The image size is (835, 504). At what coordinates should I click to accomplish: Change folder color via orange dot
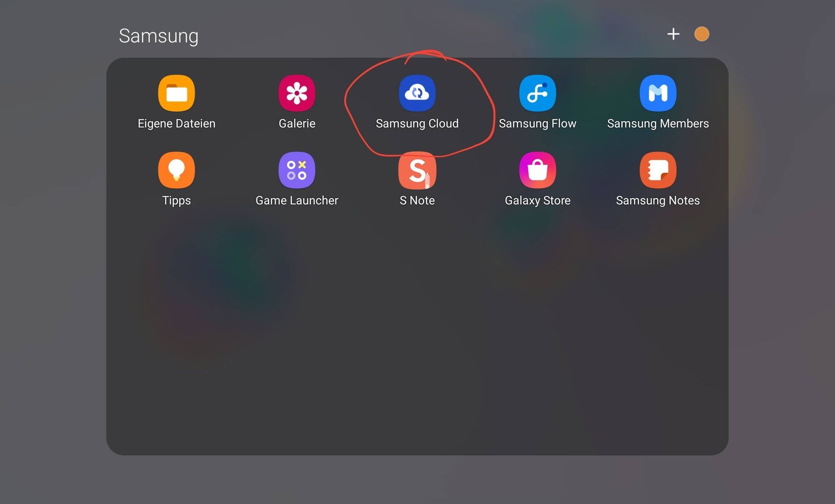[x=701, y=34]
